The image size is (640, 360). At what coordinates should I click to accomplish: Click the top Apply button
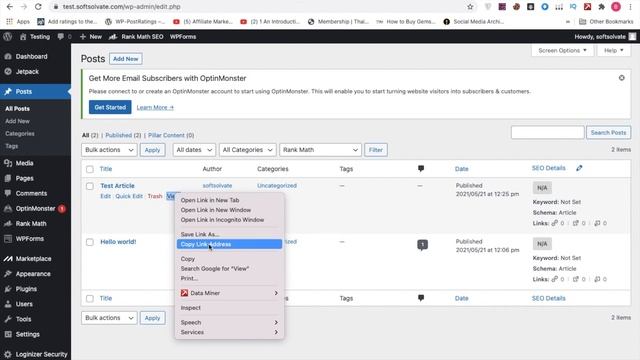152,150
